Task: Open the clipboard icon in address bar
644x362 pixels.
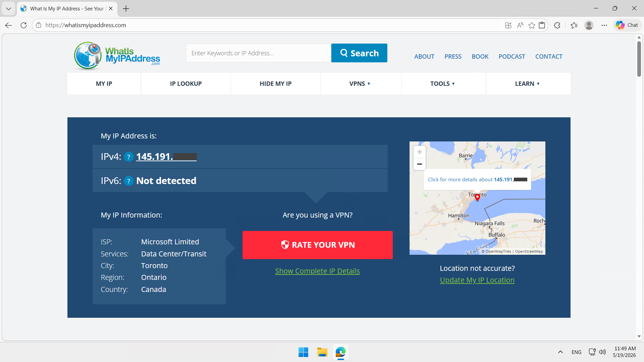Action: [542, 25]
